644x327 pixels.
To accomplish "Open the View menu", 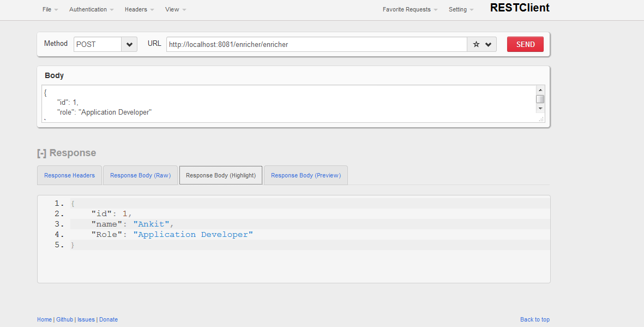I will (x=176, y=9).
